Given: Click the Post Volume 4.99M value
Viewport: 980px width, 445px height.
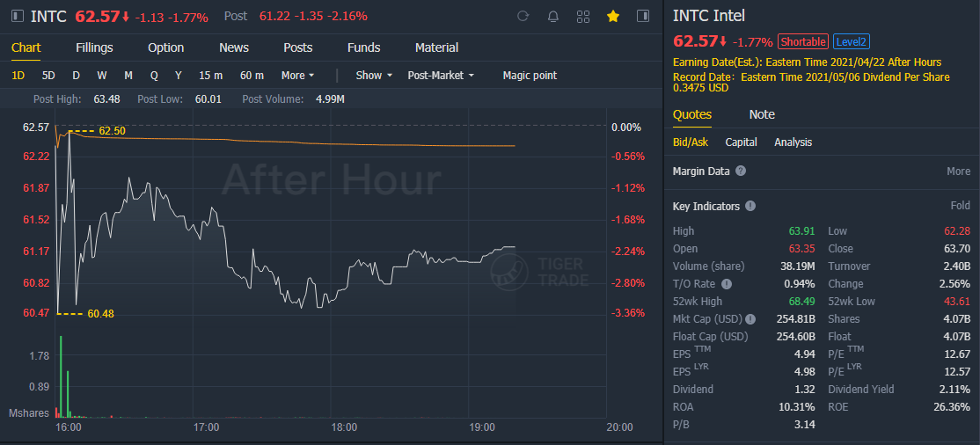Looking at the screenshot, I should 332,98.
